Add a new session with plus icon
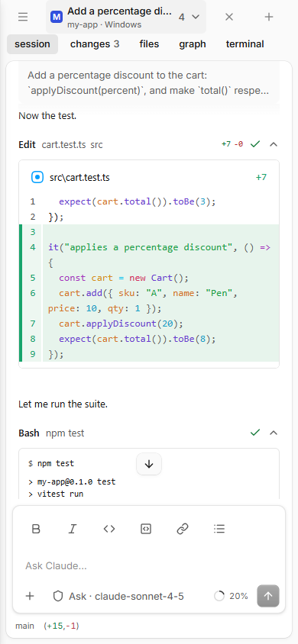The width and height of the screenshot is (298, 644). click(x=269, y=17)
